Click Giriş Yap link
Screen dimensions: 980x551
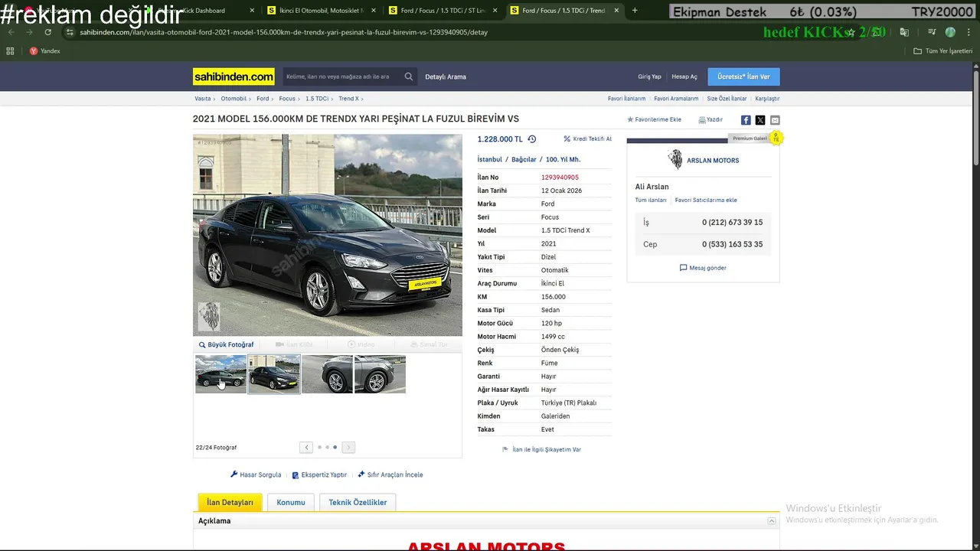pyautogui.click(x=649, y=77)
